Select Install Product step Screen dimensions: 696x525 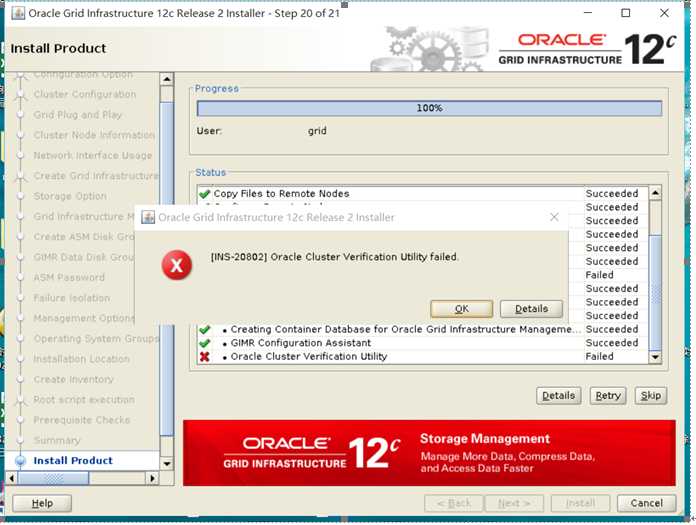click(73, 461)
